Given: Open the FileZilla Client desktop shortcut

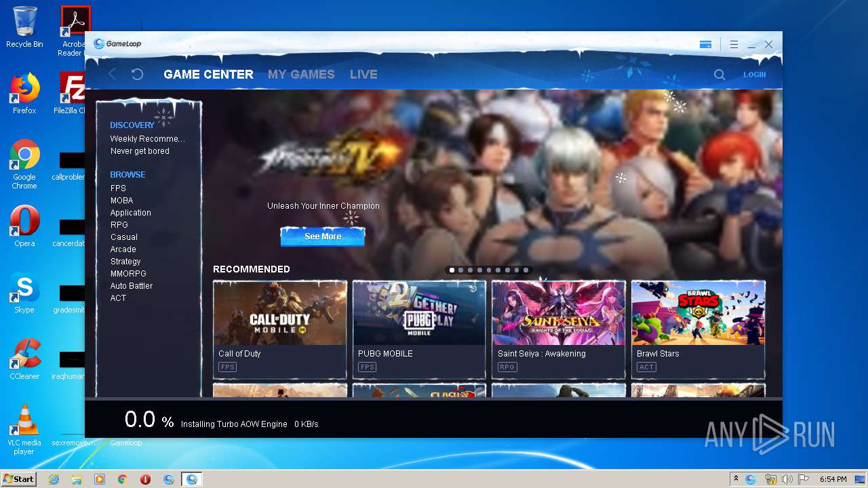Looking at the screenshot, I should tap(71, 94).
